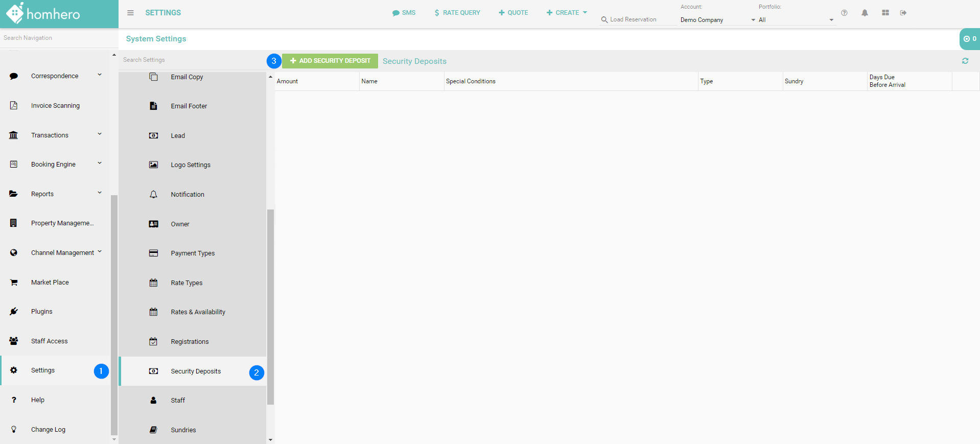Click the Plugins plug icon

click(x=14, y=312)
